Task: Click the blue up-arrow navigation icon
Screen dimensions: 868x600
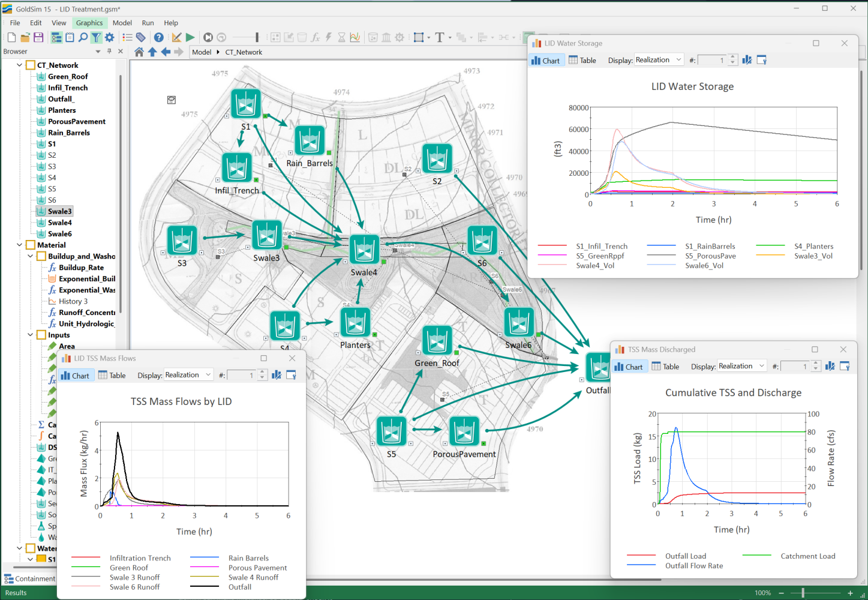Action: click(152, 52)
